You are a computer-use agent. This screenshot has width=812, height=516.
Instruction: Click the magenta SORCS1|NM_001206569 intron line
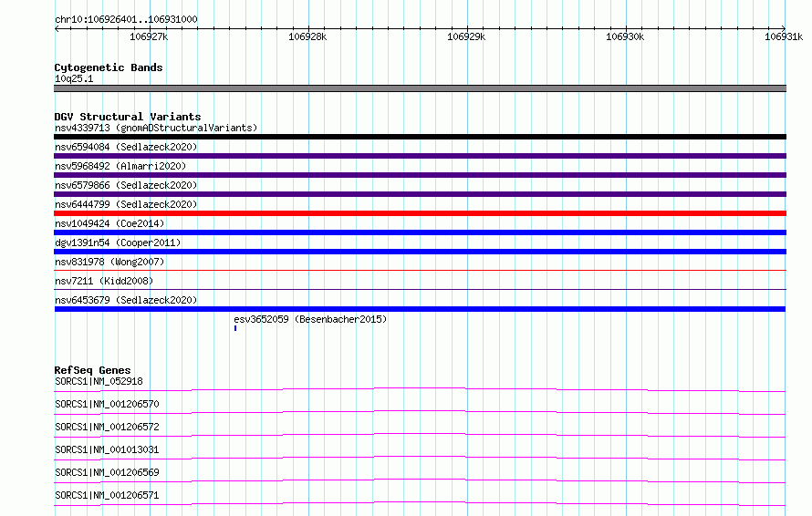pos(420,480)
